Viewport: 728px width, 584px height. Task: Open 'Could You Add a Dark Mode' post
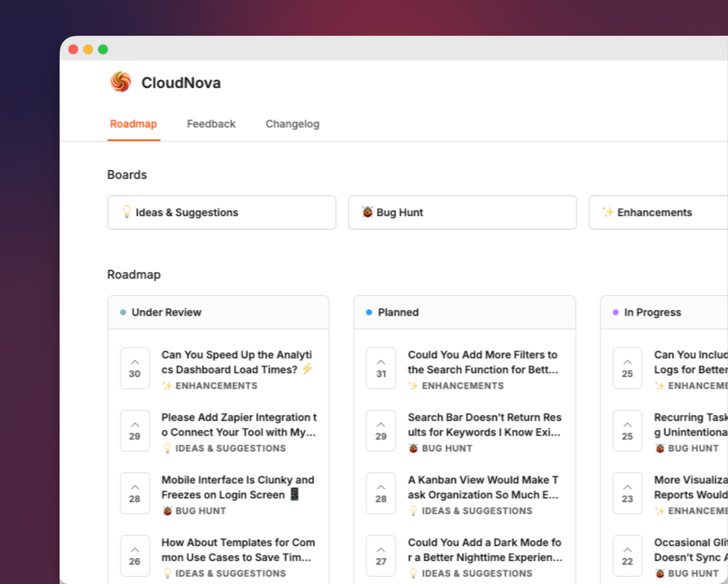tap(485, 550)
